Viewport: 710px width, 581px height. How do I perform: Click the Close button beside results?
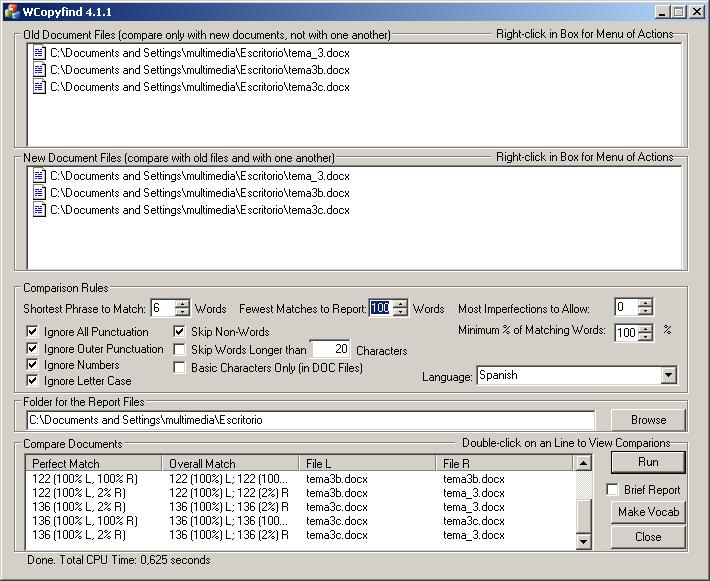pos(648,537)
